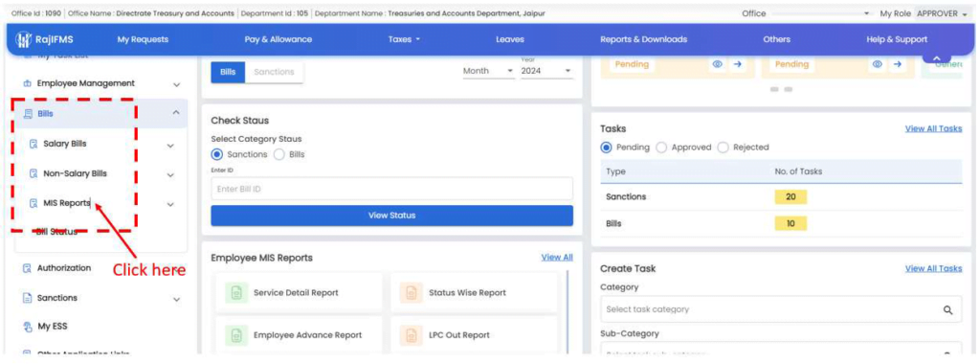Open Bill Status sidebar item

pos(56,232)
